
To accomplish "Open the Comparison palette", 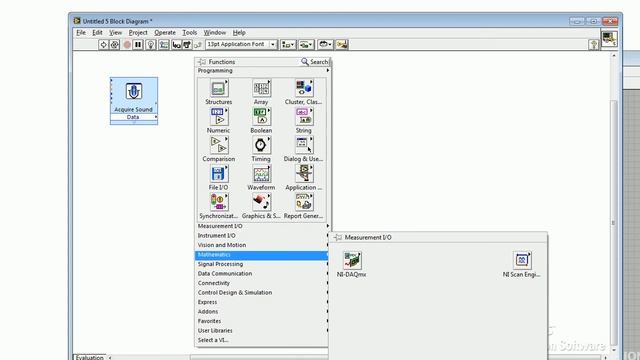I will 218,149.
